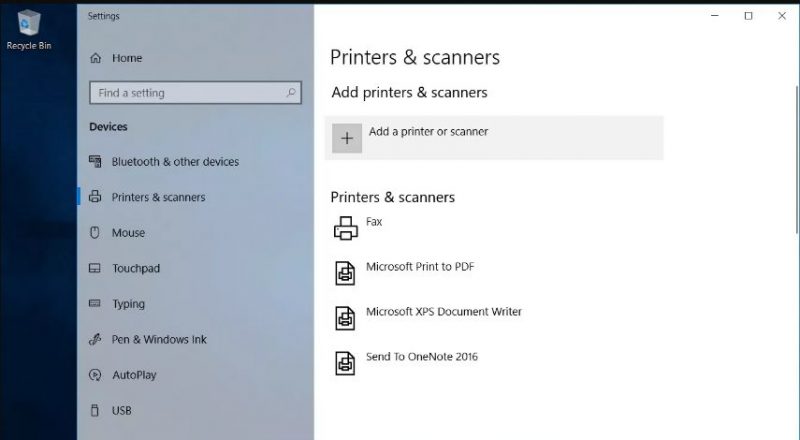Click the Send To OneNote 2016 icon
800x440 pixels.
tap(345, 363)
